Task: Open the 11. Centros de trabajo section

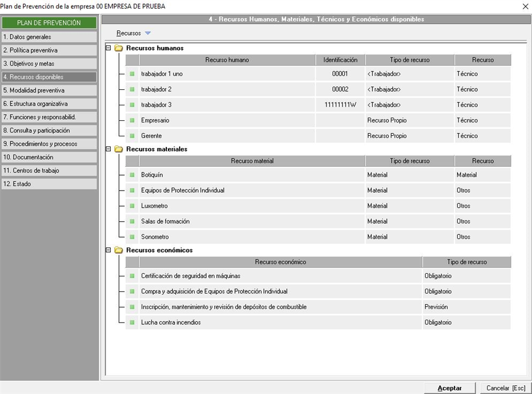Action: (x=49, y=171)
